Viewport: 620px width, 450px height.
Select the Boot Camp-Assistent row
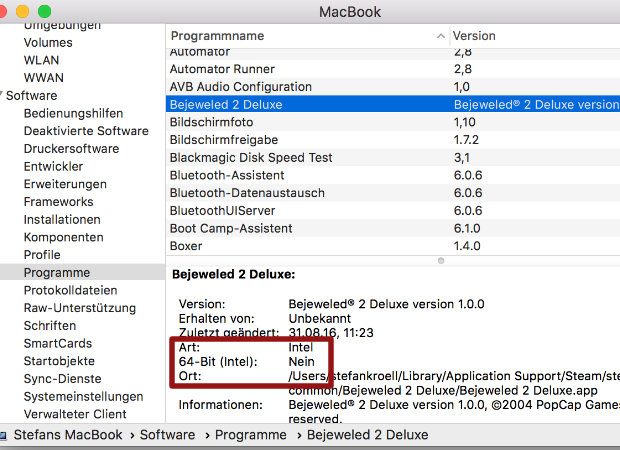[x=393, y=228]
